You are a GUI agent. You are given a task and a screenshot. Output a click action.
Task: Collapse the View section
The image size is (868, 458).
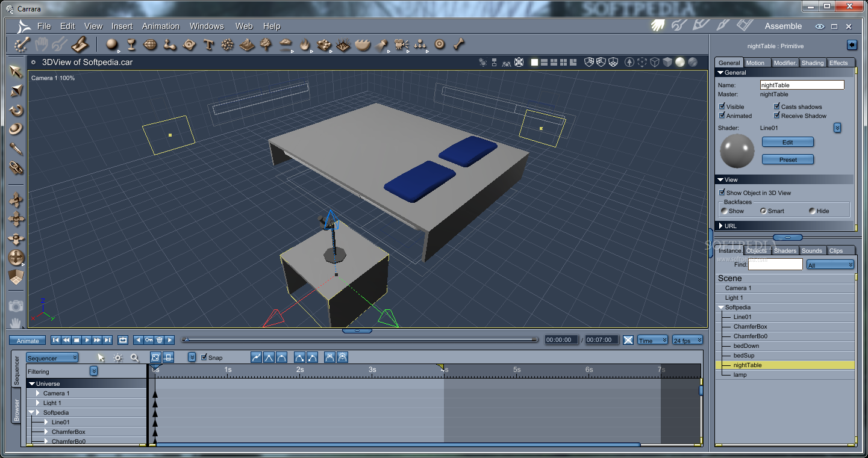pyautogui.click(x=720, y=179)
